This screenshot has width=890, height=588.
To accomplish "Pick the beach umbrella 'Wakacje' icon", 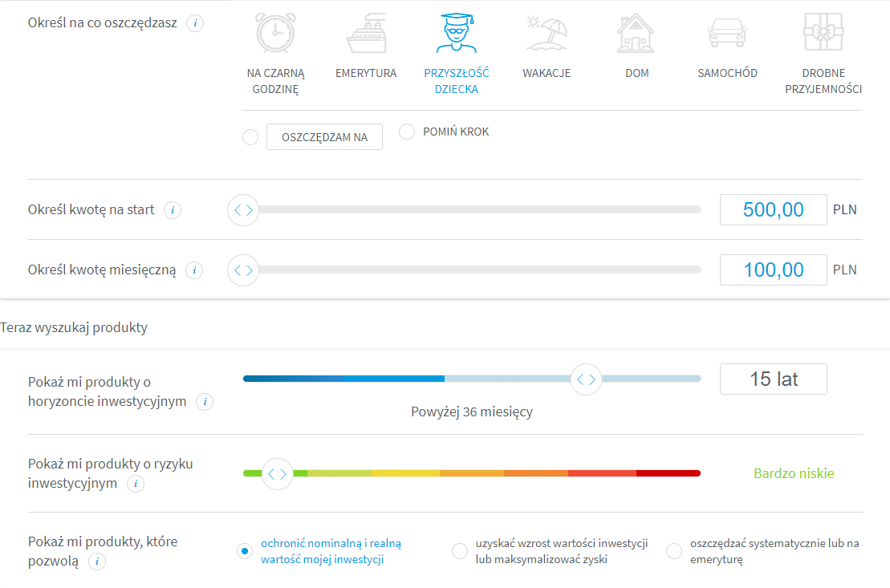I will coord(547,34).
